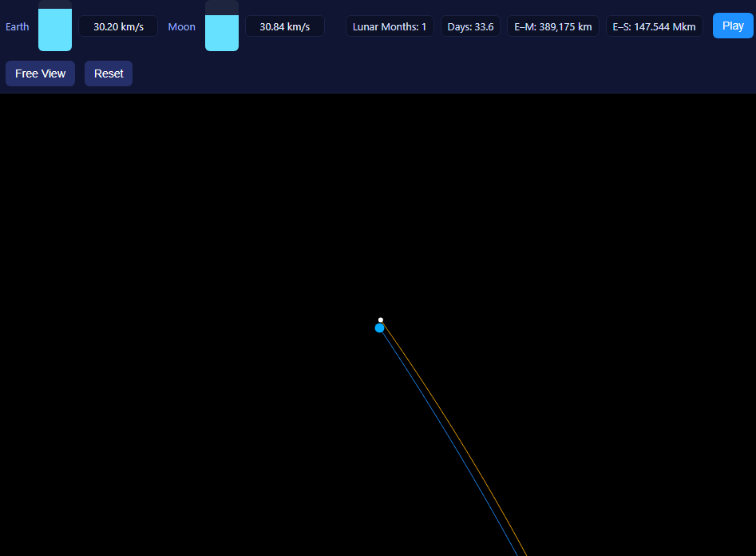This screenshot has height=556, width=756.
Task: Open the Earth color swatch
Action: [54, 26]
